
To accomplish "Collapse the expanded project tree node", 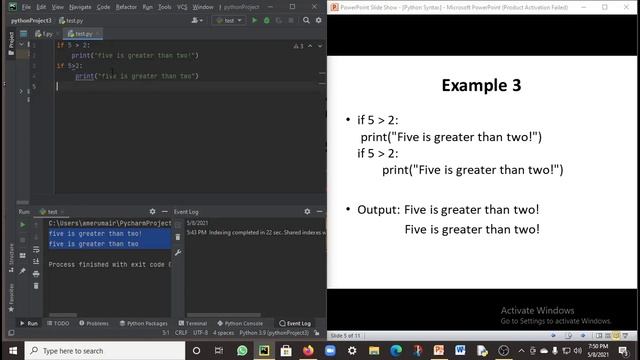I will coord(21,44).
